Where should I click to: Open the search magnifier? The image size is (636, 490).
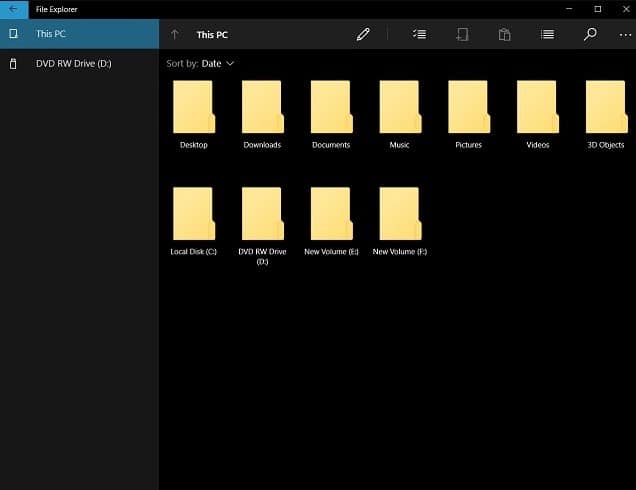(590, 34)
